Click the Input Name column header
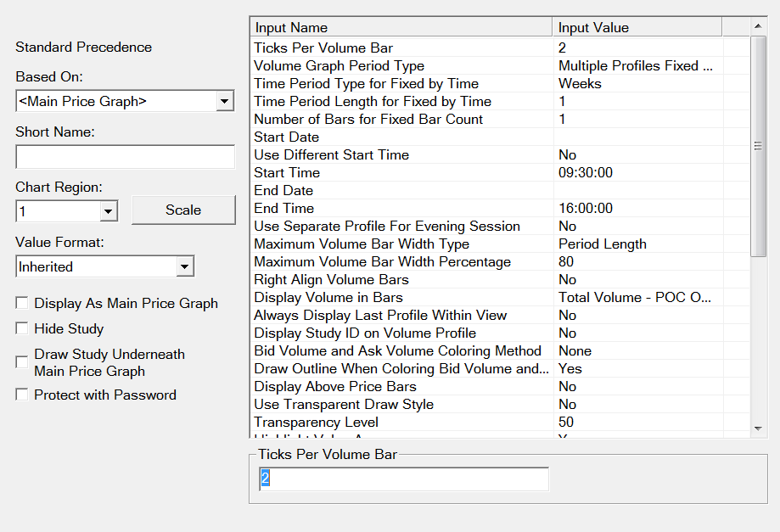The width and height of the screenshot is (780, 532). (x=401, y=28)
